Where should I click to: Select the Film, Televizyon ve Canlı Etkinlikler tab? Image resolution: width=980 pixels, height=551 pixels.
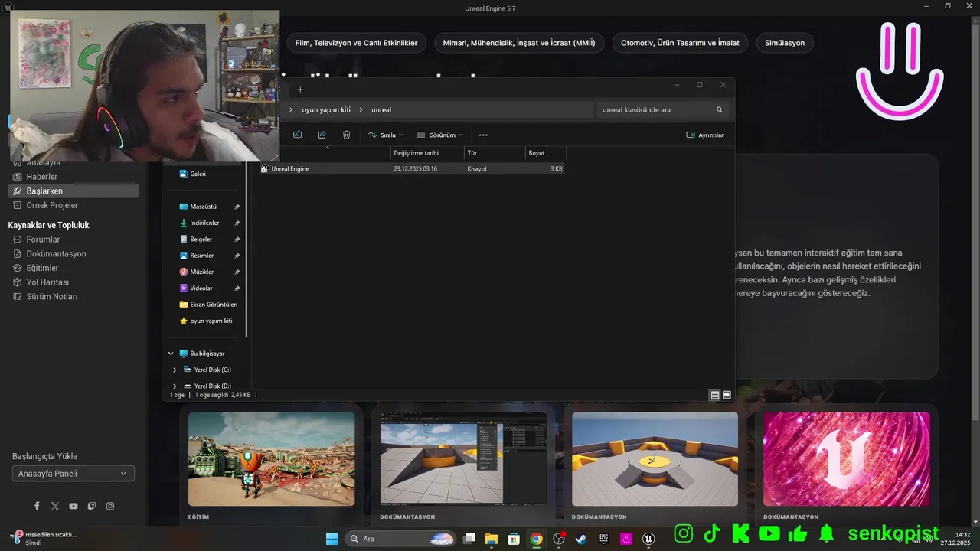pyautogui.click(x=356, y=43)
